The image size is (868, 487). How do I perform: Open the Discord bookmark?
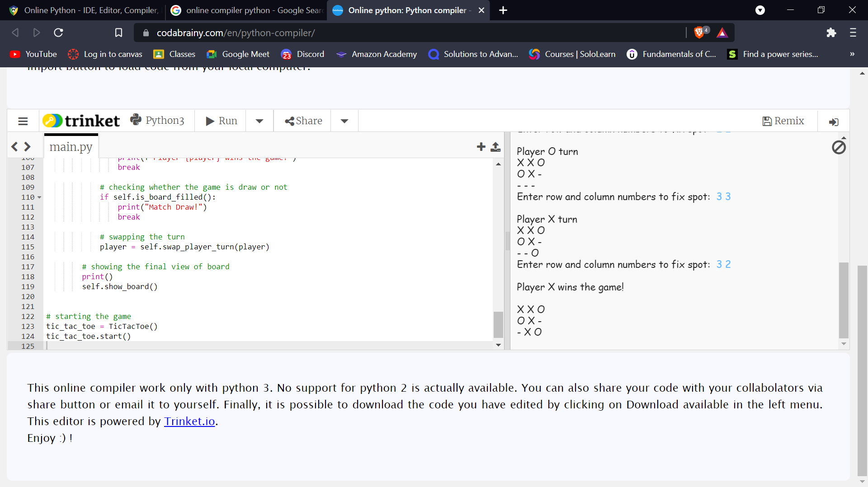click(302, 54)
